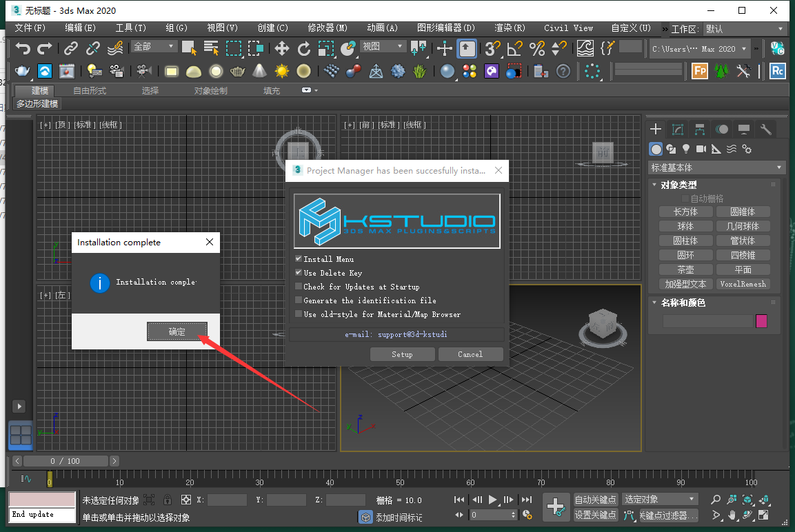Image resolution: width=795 pixels, height=532 pixels.
Task: Switch to the 对象绘制 ribbon tab
Action: click(x=211, y=91)
